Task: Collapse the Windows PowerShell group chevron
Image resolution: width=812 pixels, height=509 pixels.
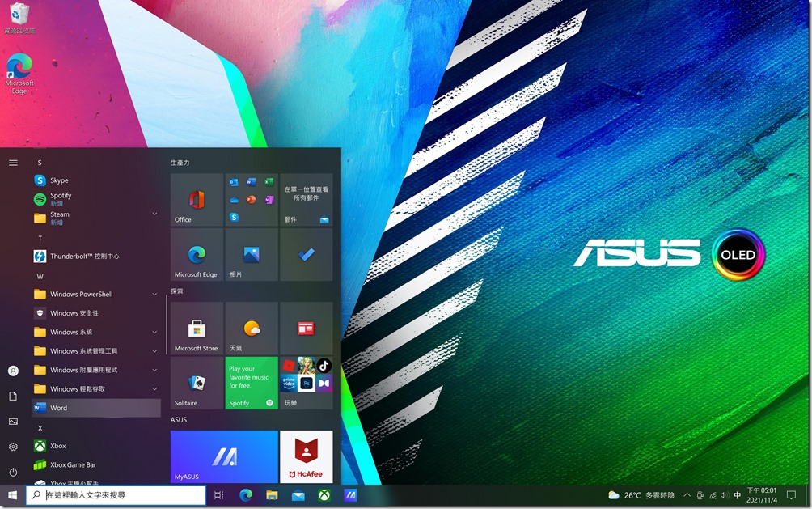Action: coord(154,295)
